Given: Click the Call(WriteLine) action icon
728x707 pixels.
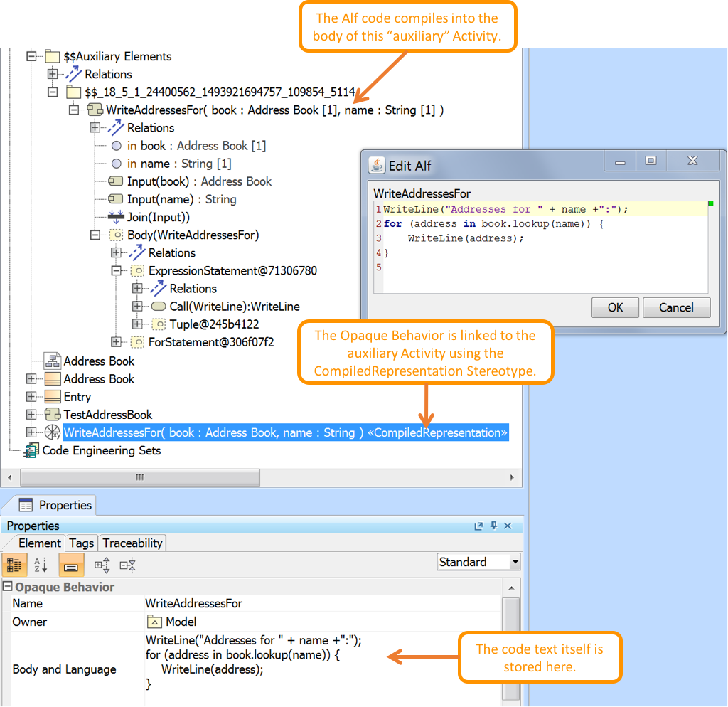Looking at the screenshot, I should point(159,307).
